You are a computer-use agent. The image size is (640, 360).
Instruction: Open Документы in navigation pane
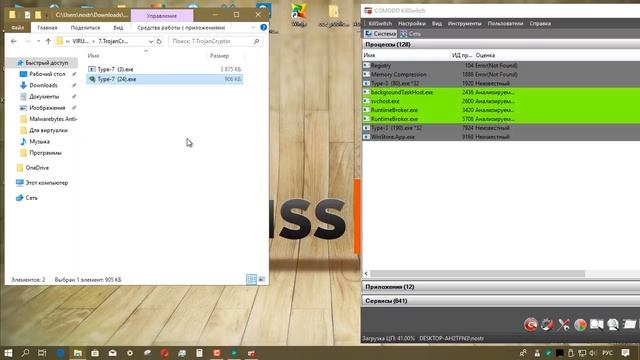pos(44,97)
